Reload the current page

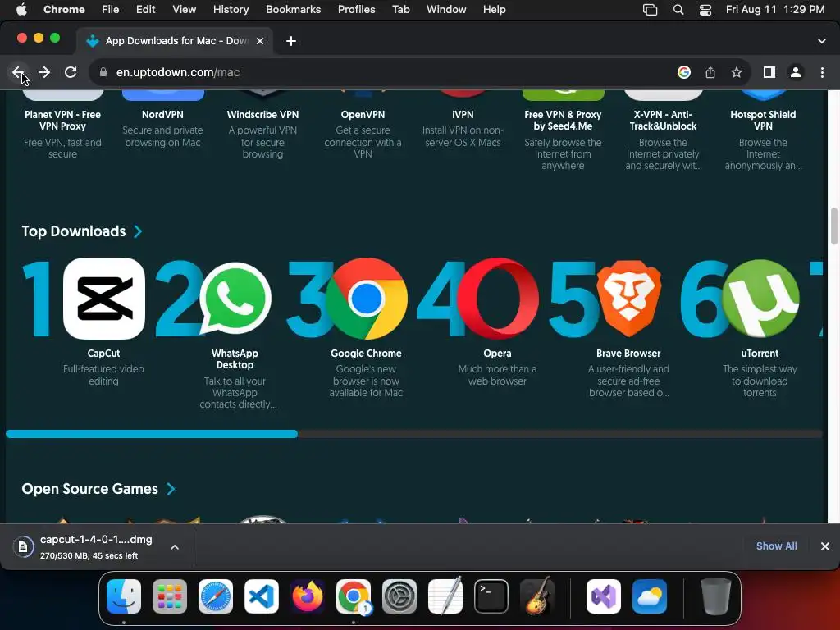(x=71, y=72)
